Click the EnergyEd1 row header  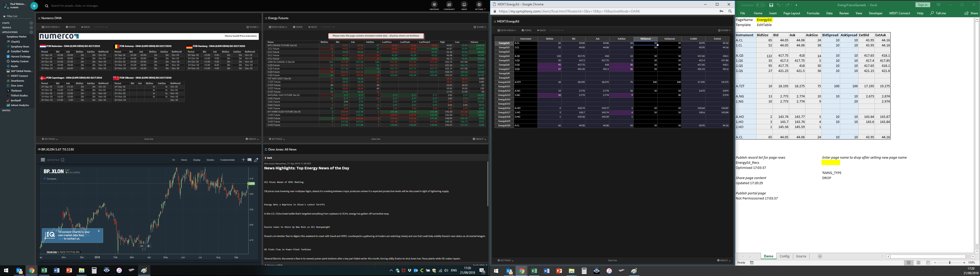(504, 43)
